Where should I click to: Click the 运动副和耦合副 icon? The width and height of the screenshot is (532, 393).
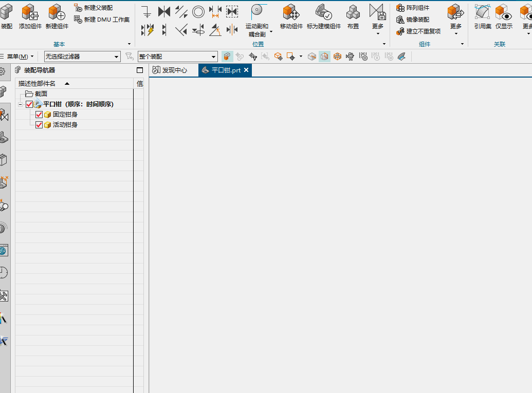pos(256,13)
